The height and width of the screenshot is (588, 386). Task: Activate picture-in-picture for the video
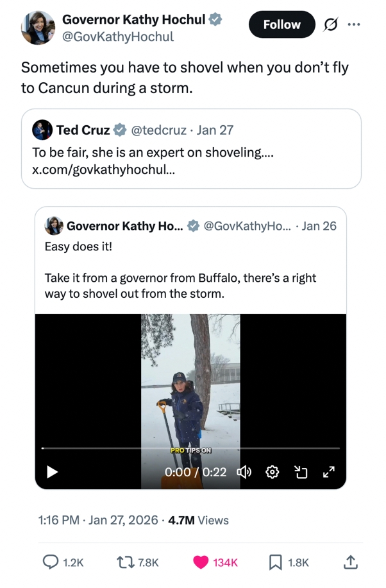click(301, 472)
